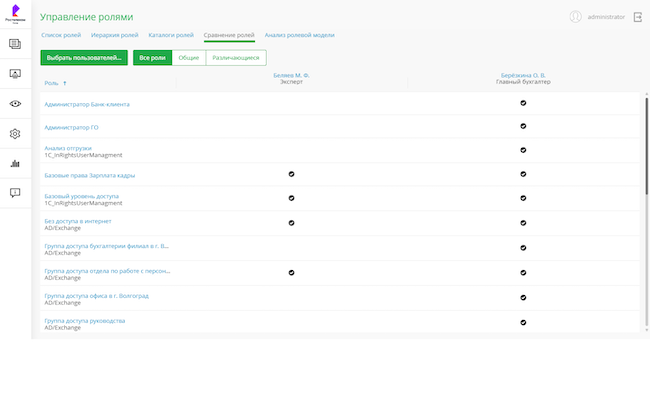Click the Управление ролями page title
Viewport: 650px width, 403px height.
87,17
